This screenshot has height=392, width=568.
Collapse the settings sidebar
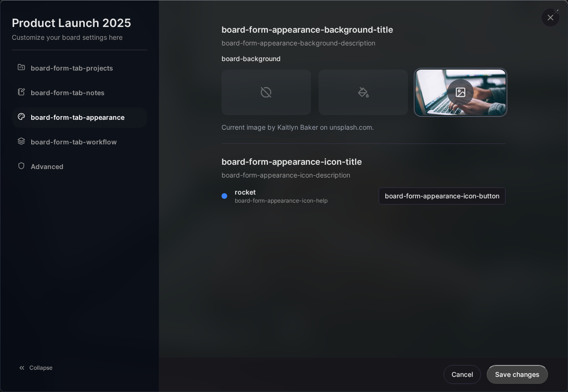point(35,368)
